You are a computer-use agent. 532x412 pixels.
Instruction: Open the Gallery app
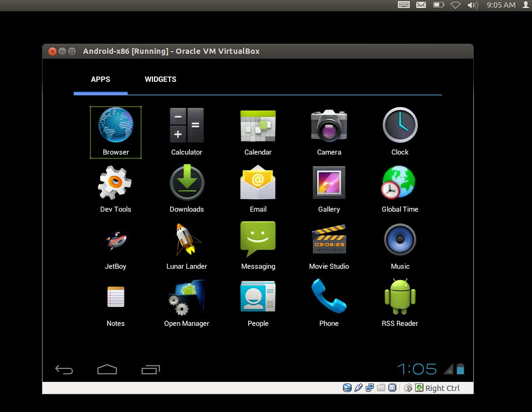pyautogui.click(x=329, y=190)
